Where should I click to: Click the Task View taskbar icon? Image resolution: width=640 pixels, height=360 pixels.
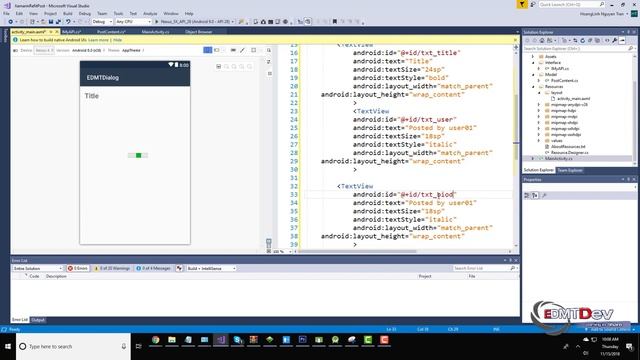(x=139, y=347)
